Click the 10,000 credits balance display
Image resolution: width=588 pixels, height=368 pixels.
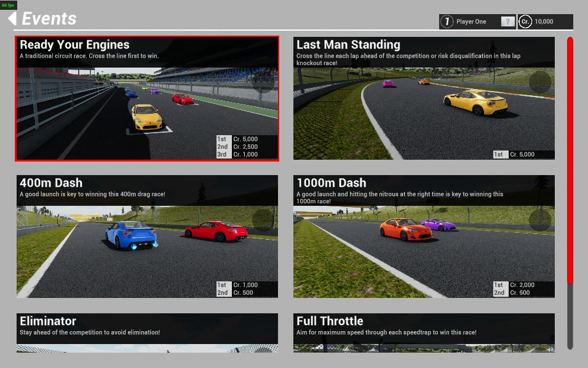[x=544, y=22]
